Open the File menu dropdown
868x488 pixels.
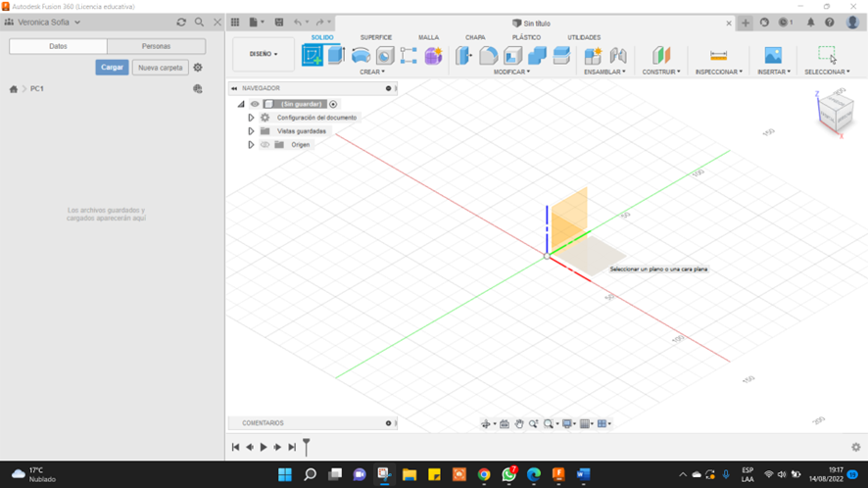(257, 23)
